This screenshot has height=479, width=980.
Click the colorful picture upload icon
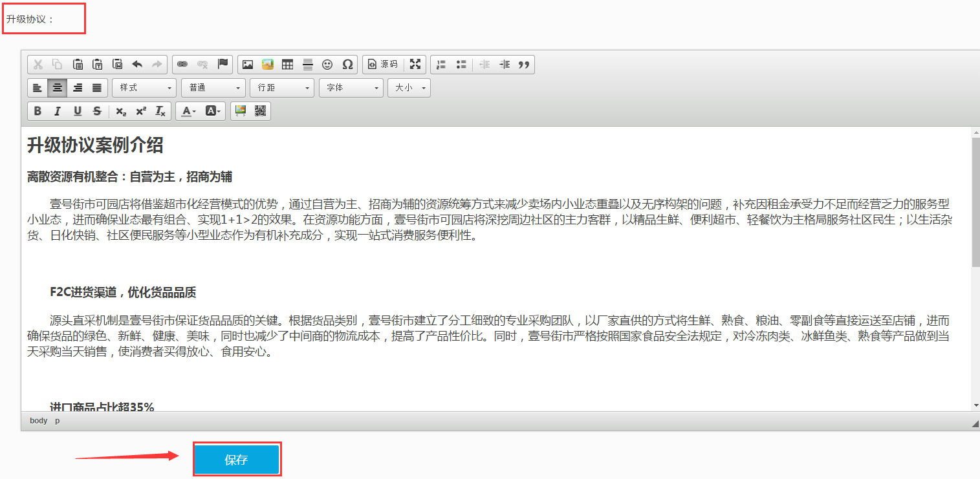pyautogui.click(x=268, y=64)
